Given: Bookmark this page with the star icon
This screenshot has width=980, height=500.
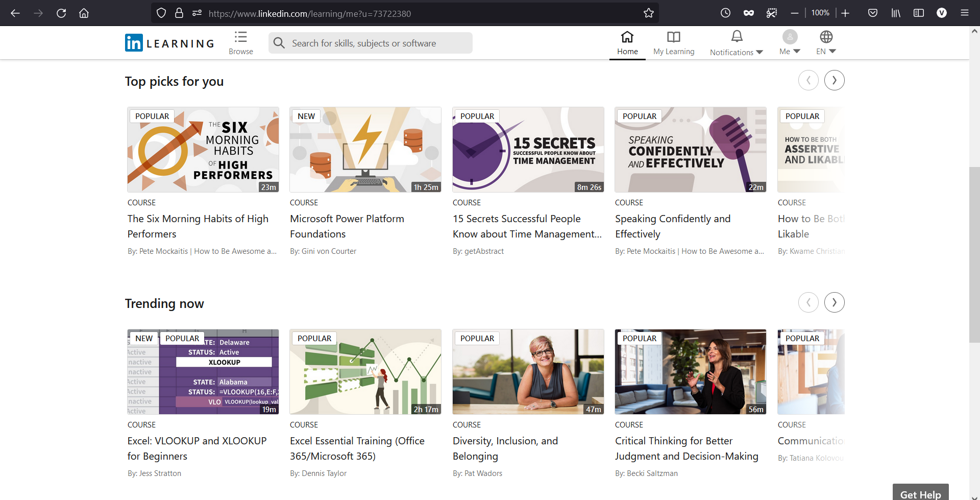Looking at the screenshot, I should (x=649, y=13).
